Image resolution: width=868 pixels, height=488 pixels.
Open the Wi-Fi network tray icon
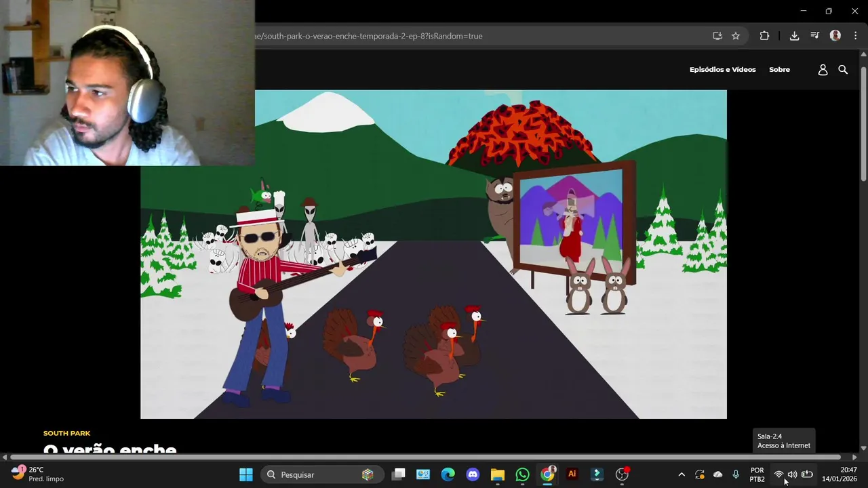(x=778, y=474)
